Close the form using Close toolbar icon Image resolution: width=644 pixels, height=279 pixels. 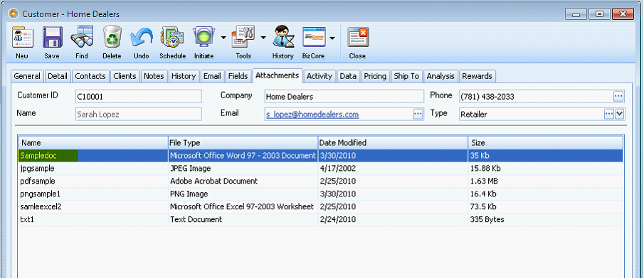point(358,38)
